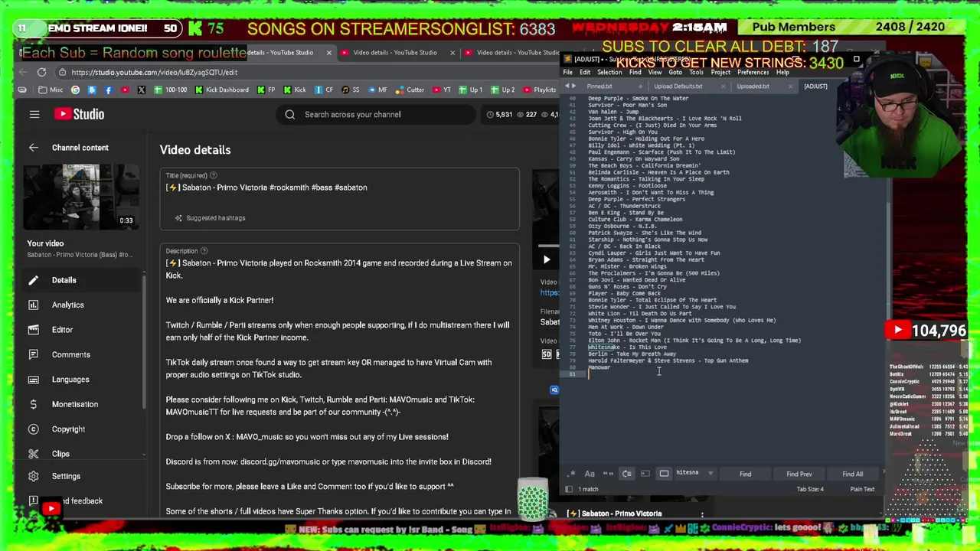Open the MF bookmark
This screenshot has height=551, width=980.
click(377, 90)
